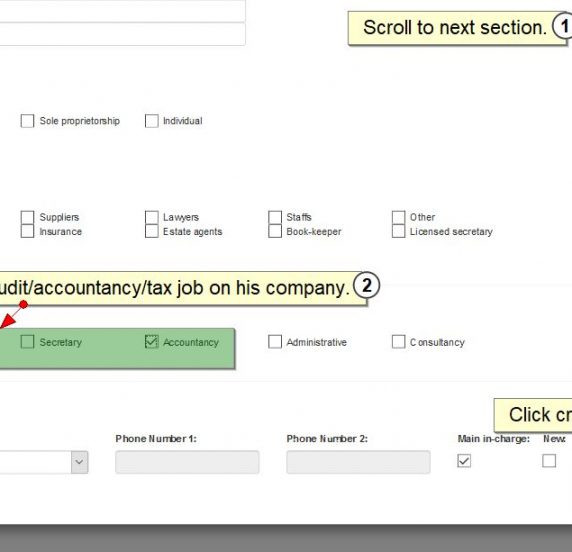Tick the Individual checkbox
572x552 pixels.
click(x=151, y=121)
